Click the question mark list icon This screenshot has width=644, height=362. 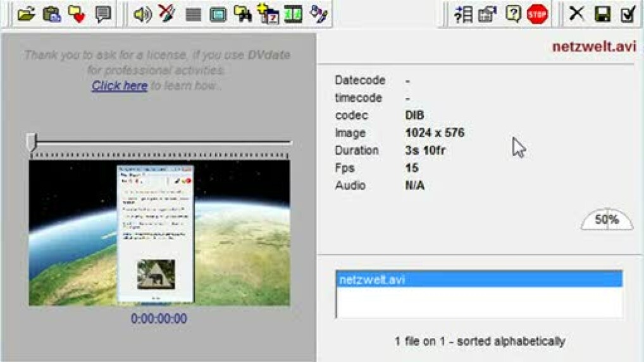point(463,14)
